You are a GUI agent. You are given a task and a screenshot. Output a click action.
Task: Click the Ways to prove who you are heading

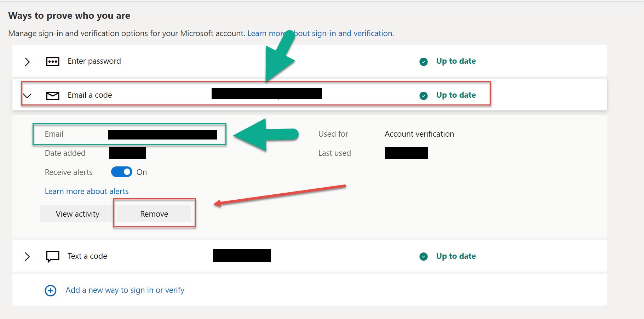69,16
